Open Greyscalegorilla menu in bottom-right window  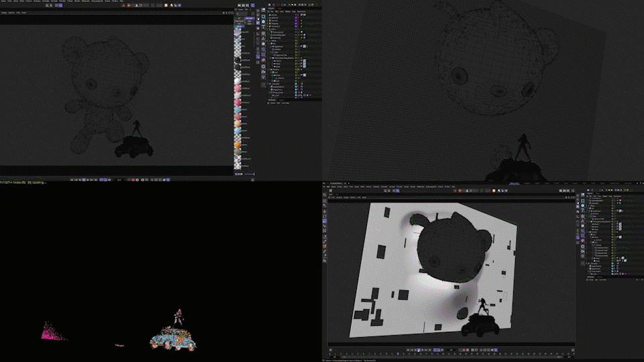pyautogui.click(x=431, y=187)
